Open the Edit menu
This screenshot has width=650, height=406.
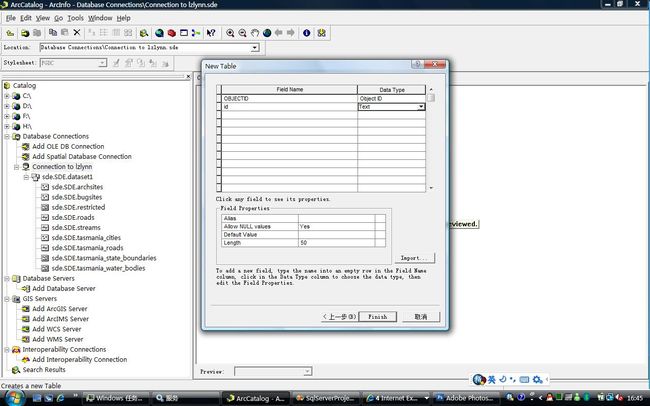(x=26, y=18)
